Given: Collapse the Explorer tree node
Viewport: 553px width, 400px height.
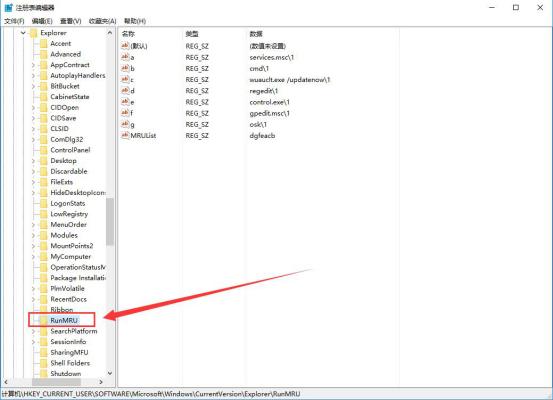Looking at the screenshot, I should pos(23,33).
